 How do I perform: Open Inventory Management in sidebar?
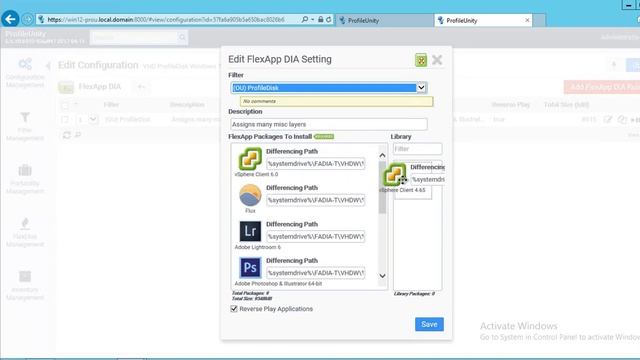coord(25,285)
